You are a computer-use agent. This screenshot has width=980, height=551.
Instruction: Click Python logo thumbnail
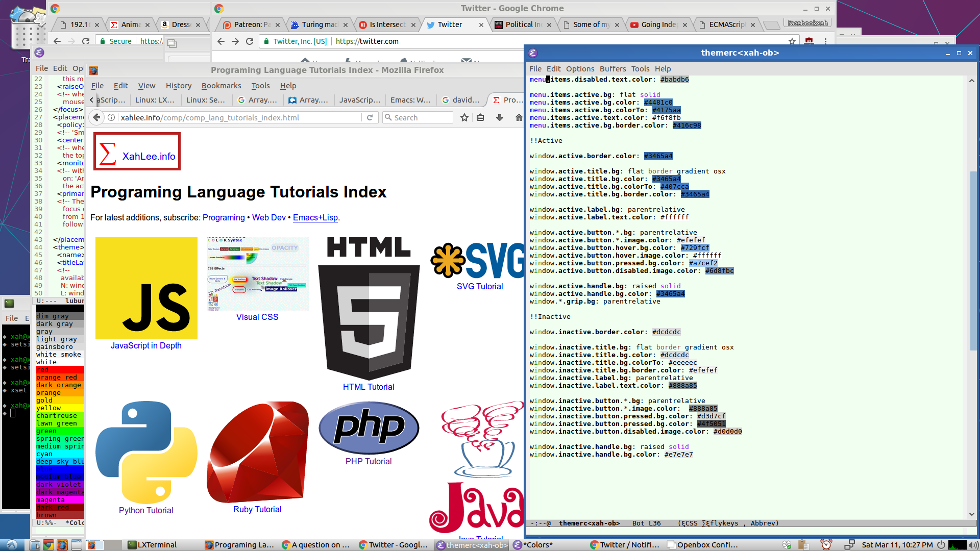146,452
